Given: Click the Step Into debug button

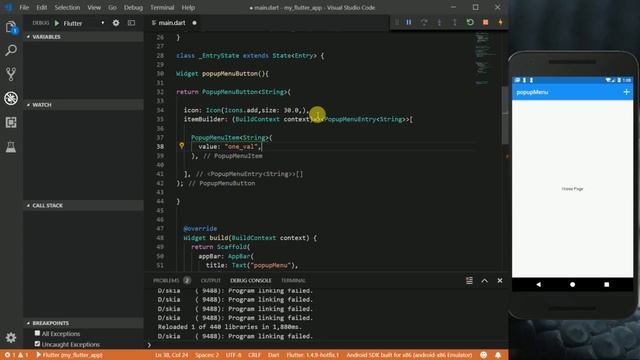Looking at the screenshot, I should (x=440, y=22).
